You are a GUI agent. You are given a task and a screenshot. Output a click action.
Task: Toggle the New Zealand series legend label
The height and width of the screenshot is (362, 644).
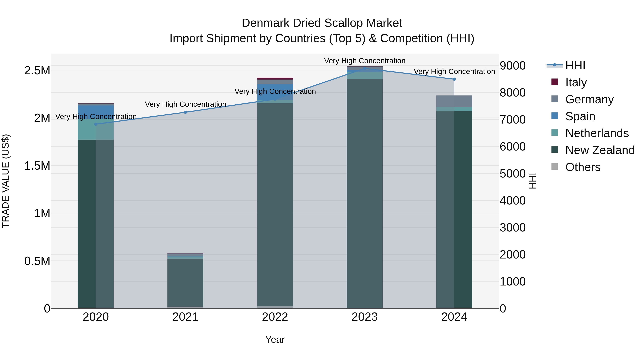(600, 150)
